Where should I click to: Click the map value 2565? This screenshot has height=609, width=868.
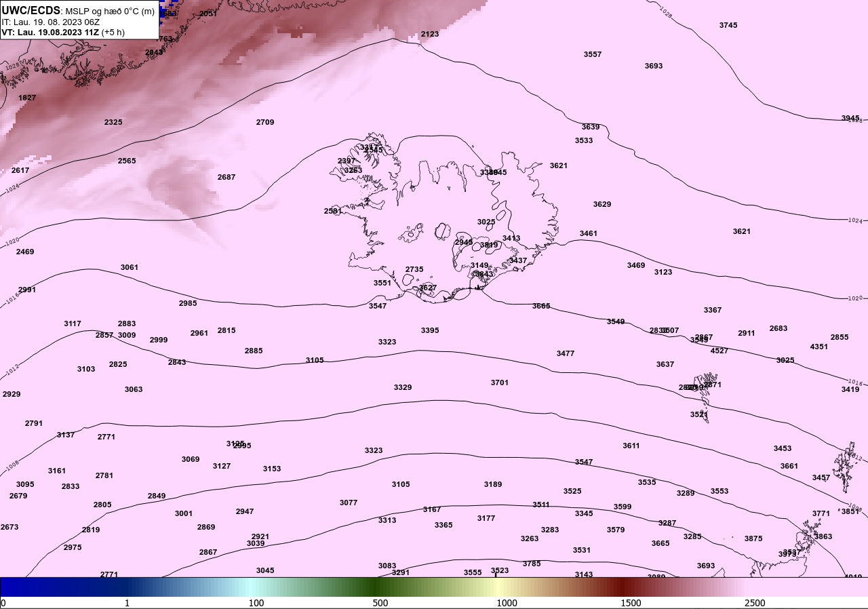click(x=127, y=161)
